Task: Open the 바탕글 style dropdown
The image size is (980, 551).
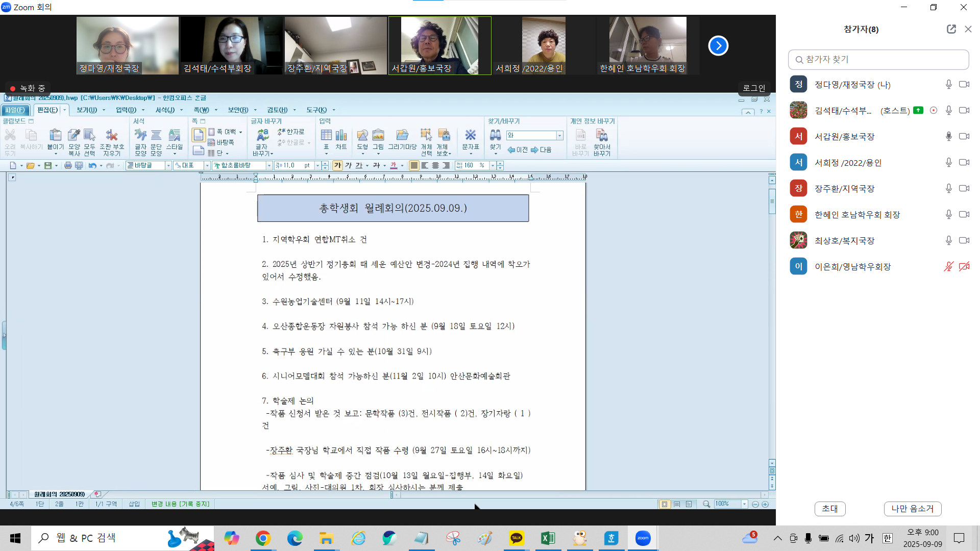Action: 168,165
